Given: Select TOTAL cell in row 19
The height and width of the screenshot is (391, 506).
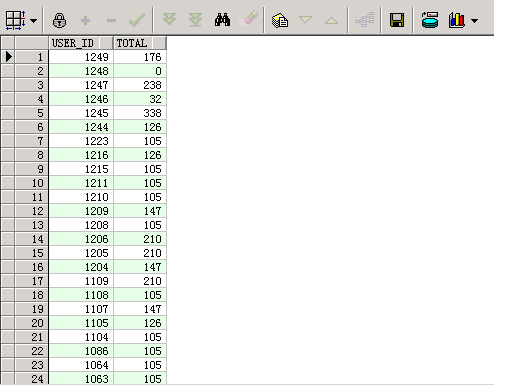Looking at the screenshot, I should 140,309.
